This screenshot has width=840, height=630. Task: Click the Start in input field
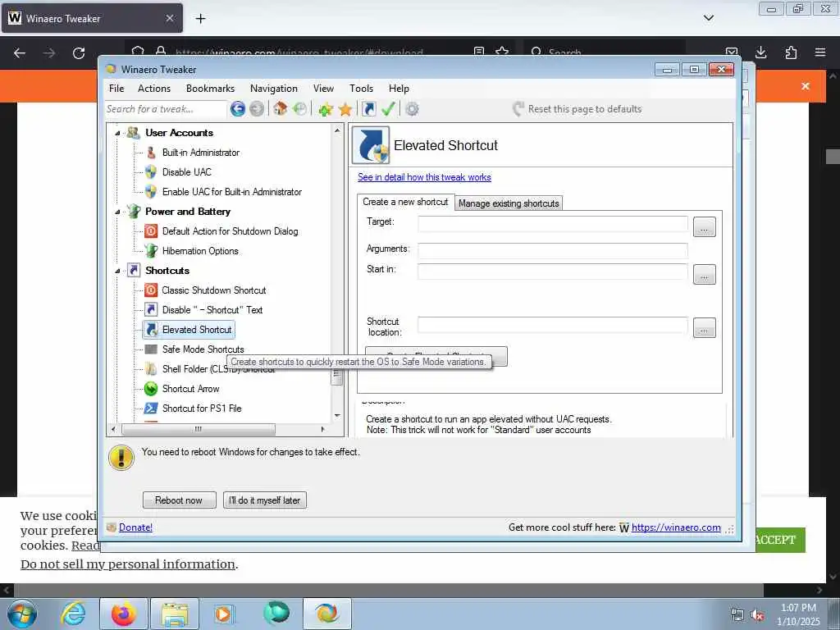point(552,271)
